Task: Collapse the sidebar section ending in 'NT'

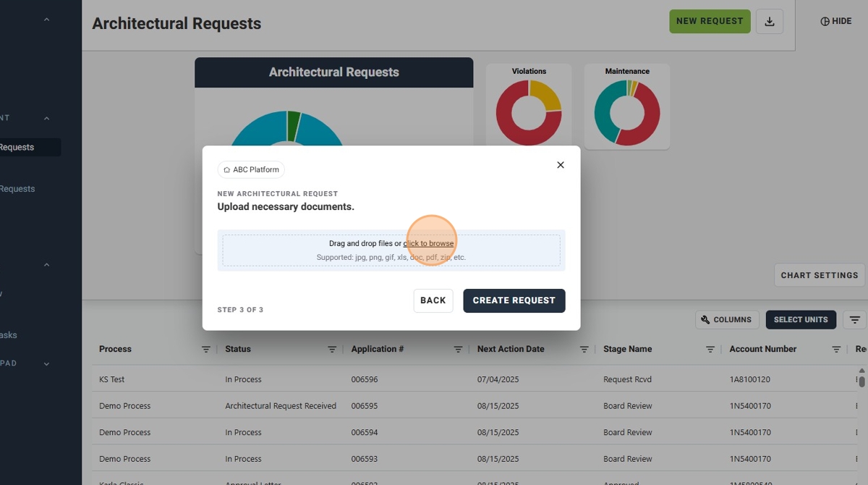Action: pos(46,118)
